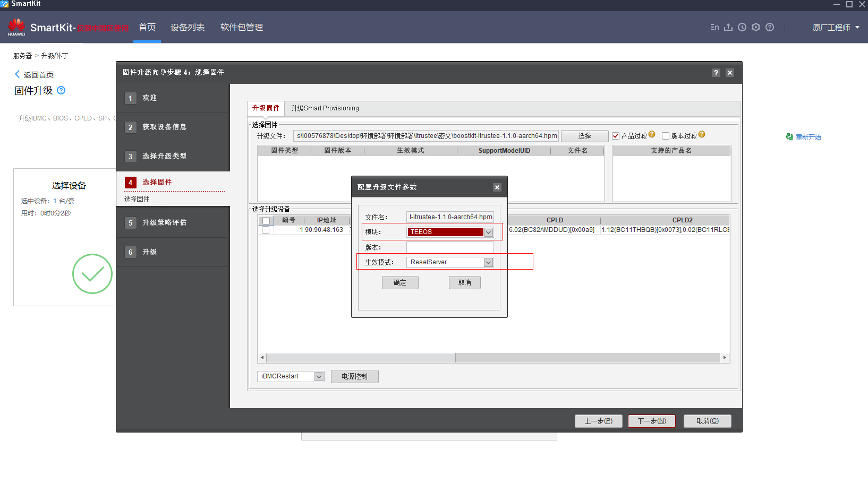
Task: Open the 设备列表 menu
Action: click(x=188, y=27)
